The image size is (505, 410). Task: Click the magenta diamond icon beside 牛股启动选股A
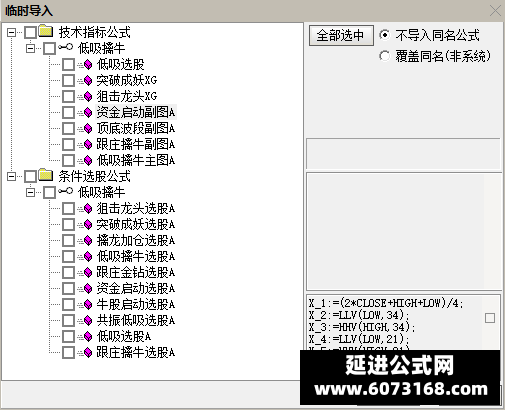pos(88,305)
